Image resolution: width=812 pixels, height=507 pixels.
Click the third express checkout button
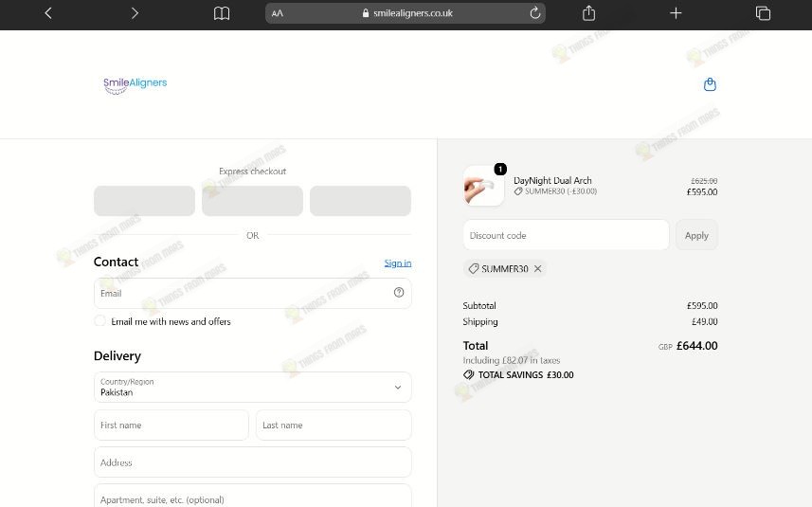click(360, 201)
